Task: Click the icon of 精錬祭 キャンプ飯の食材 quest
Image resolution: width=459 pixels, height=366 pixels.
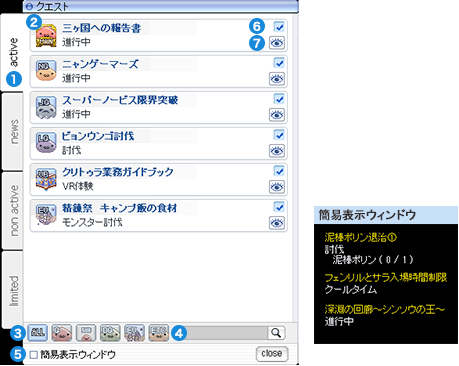Action: pyautogui.click(x=46, y=215)
